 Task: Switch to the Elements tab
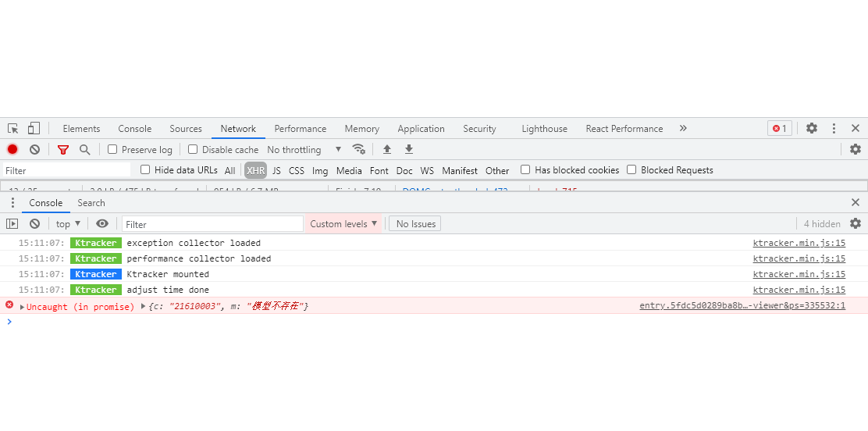tap(81, 129)
